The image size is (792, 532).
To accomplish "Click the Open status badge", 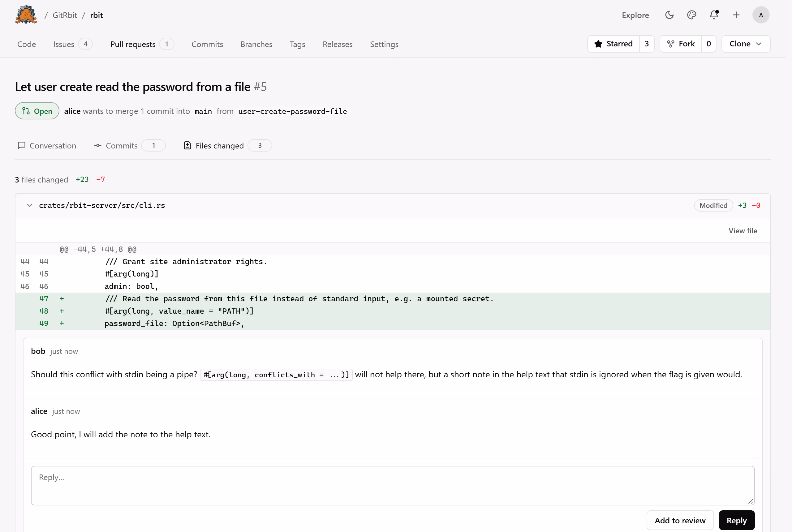I will tap(37, 111).
